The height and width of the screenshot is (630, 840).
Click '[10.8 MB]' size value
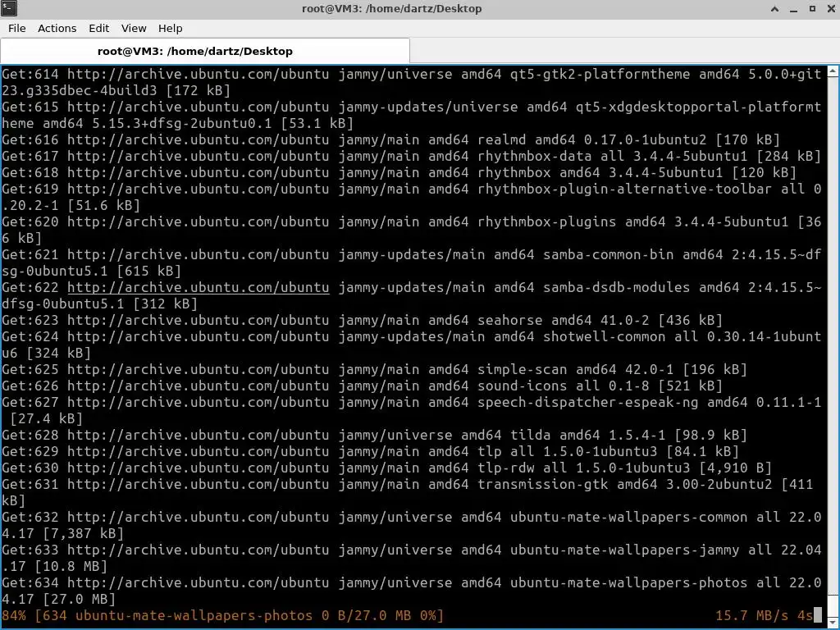click(71, 566)
